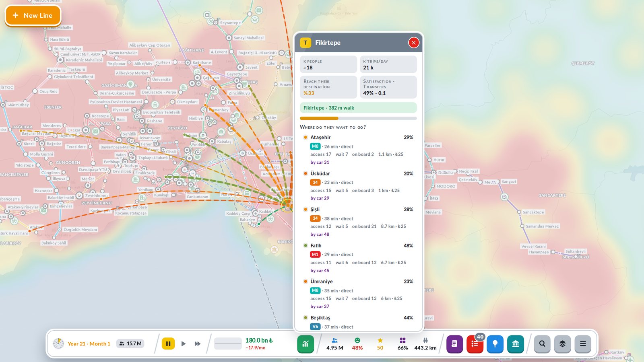Click the 48% satisfaction smiley stat
644x362 pixels.
pos(357,344)
